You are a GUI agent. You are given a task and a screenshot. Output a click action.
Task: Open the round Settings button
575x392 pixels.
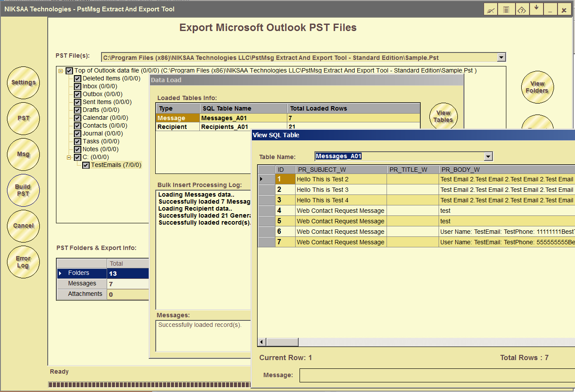coord(24,83)
